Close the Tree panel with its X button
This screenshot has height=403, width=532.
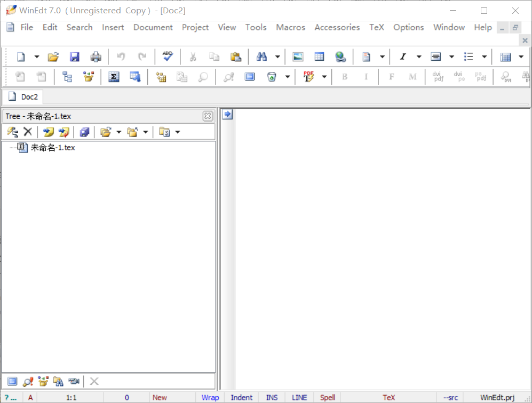(x=208, y=116)
